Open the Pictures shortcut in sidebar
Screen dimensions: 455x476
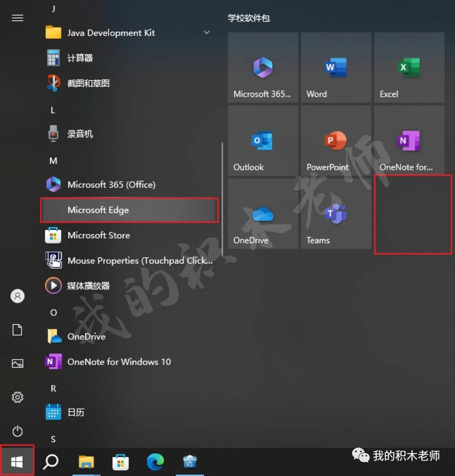tap(17, 364)
